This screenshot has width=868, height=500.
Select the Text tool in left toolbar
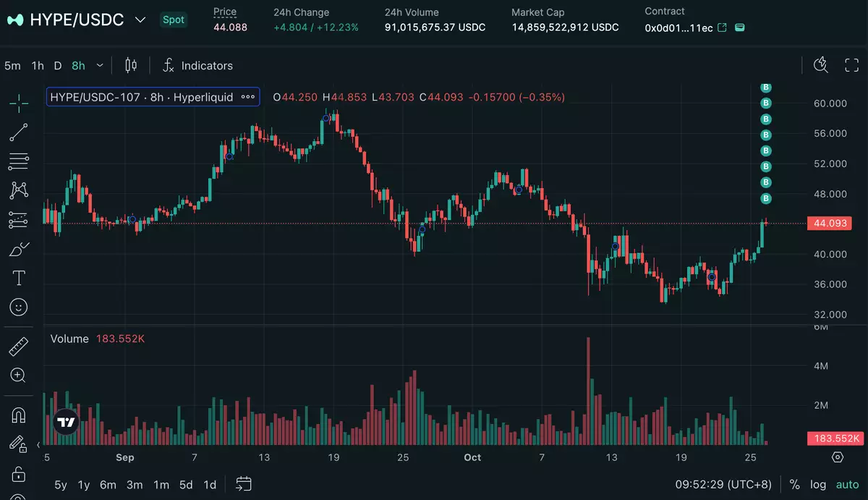click(x=19, y=278)
